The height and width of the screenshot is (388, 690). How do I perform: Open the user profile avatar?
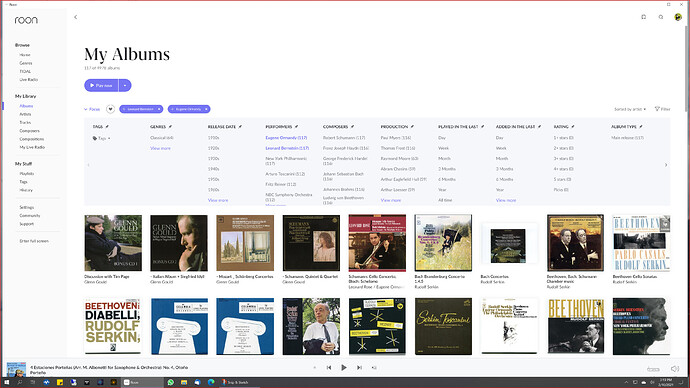(678, 17)
